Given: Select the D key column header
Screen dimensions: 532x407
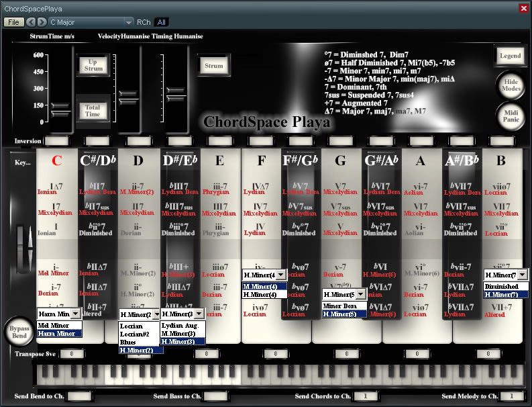Looking at the screenshot, I should [x=138, y=161].
